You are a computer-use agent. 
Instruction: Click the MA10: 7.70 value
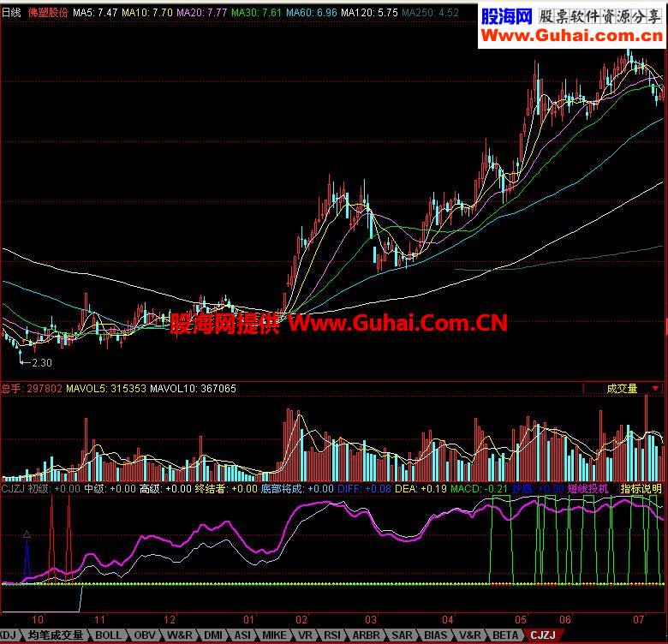[x=147, y=13]
